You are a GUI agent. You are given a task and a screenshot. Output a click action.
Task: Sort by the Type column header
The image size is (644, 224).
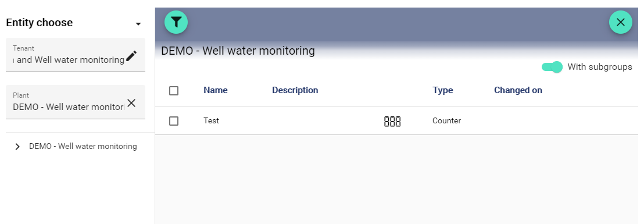[443, 90]
